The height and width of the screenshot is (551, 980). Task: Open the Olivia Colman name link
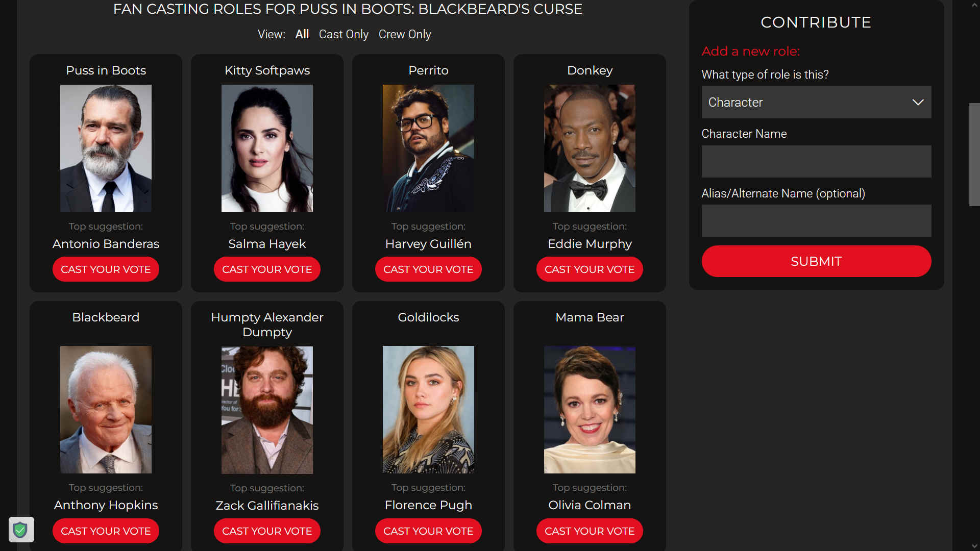click(590, 505)
